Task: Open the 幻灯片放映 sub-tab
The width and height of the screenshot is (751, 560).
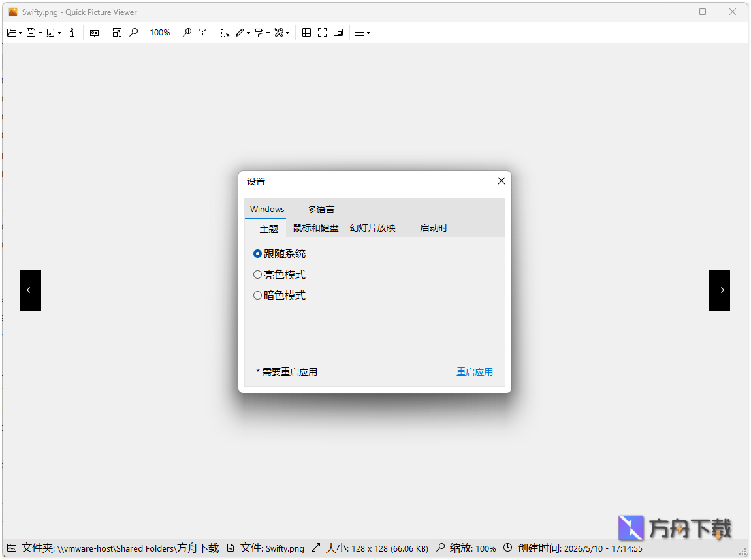Action: pos(373,228)
